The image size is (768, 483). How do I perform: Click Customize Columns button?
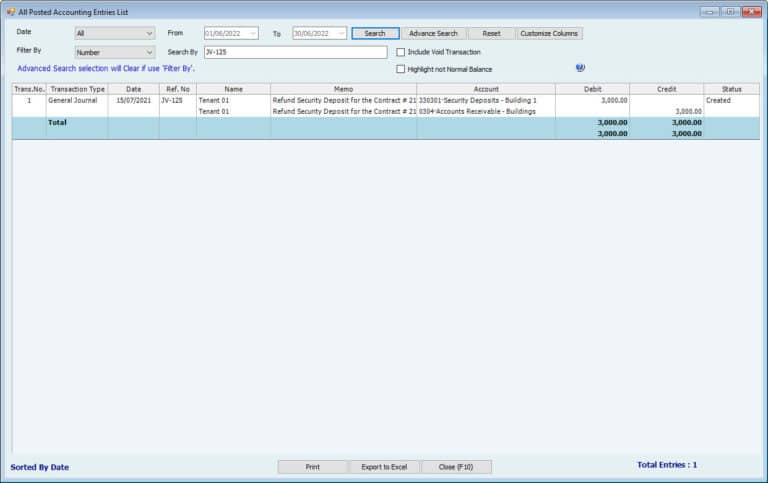coord(549,34)
